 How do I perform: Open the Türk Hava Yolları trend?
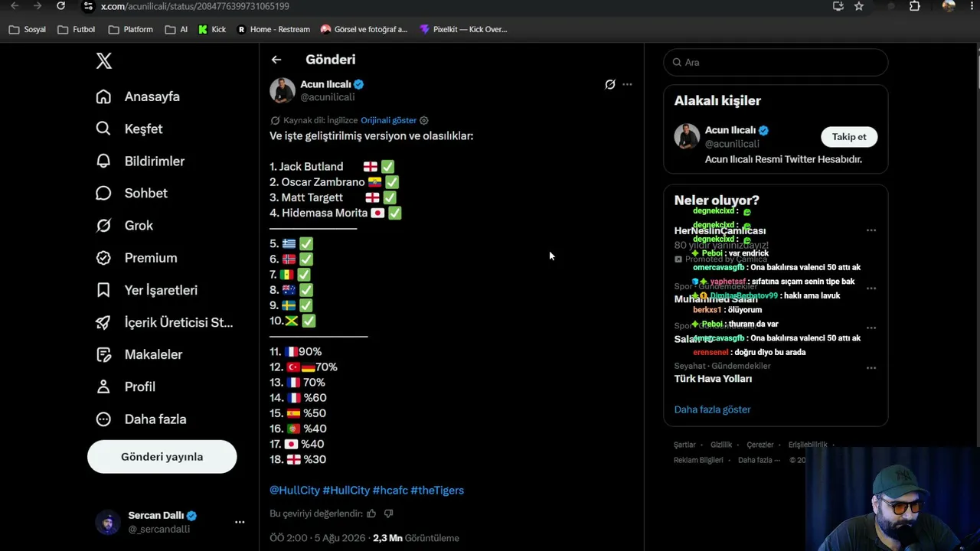tap(713, 379)
